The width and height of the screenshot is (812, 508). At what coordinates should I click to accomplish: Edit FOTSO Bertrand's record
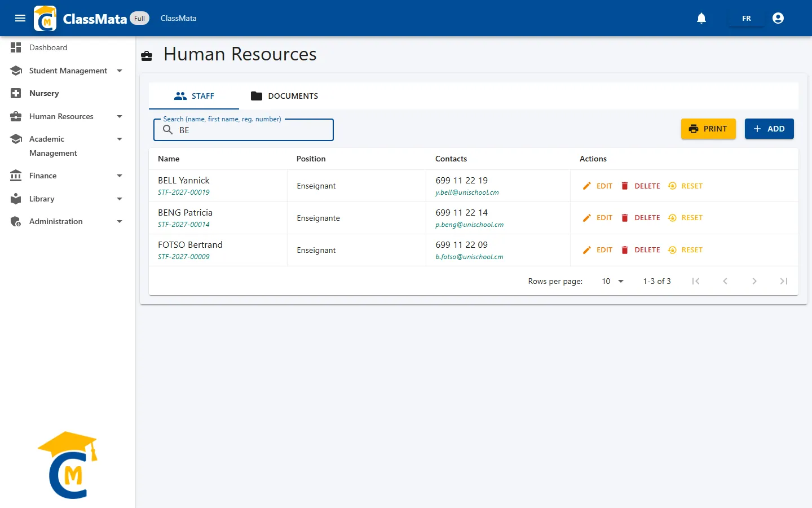tap(597, 250)
